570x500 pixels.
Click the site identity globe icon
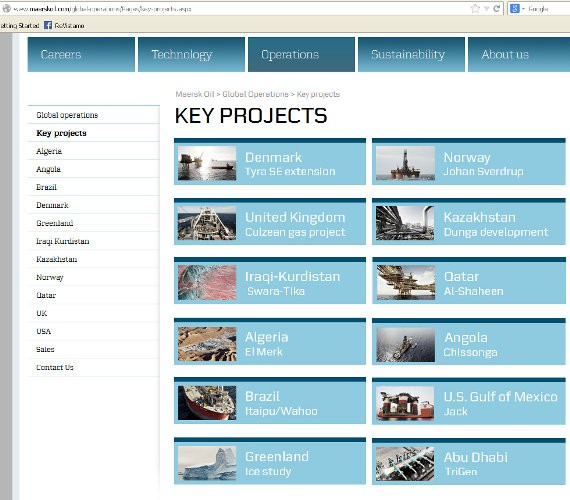(x=6, y=8)
